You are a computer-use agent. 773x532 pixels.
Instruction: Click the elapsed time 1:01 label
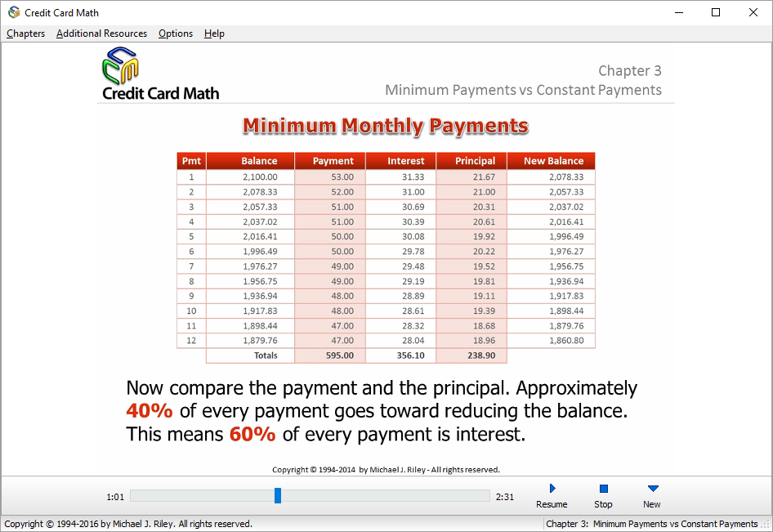[115, 497]
